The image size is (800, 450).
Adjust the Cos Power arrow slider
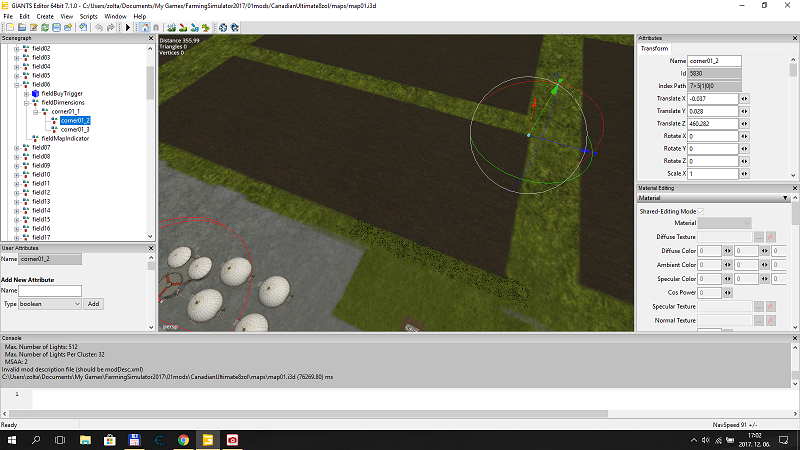pyautogui.click(x=728, y=293)
